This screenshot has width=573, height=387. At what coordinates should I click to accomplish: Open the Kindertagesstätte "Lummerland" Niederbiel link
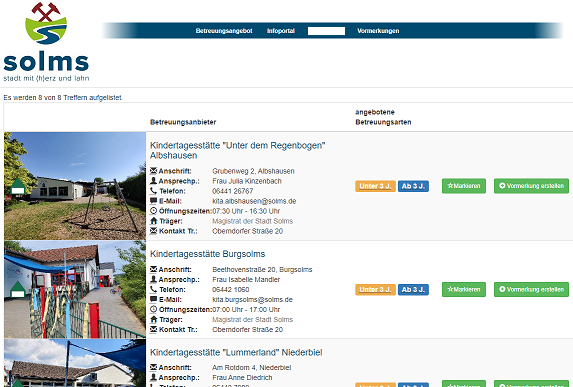236,352
